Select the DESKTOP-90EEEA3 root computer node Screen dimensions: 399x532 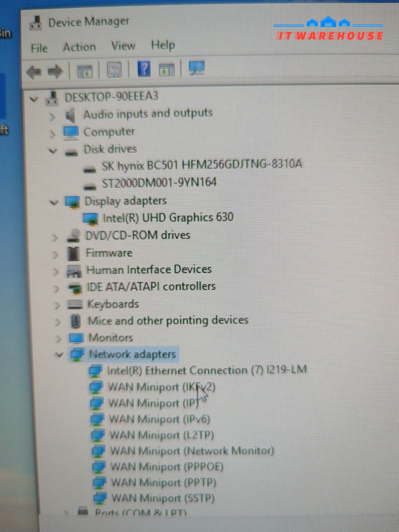[111, 97]
